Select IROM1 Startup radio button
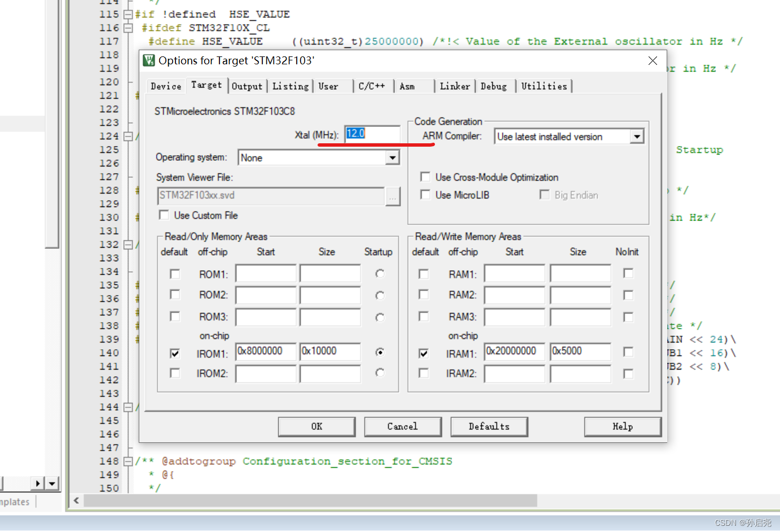 [380, 352]
